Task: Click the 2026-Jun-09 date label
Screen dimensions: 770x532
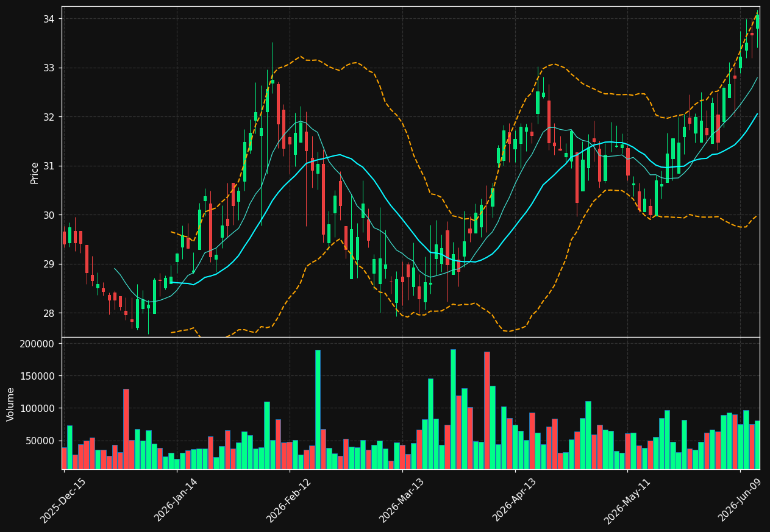Action: (x=740, y=501)
